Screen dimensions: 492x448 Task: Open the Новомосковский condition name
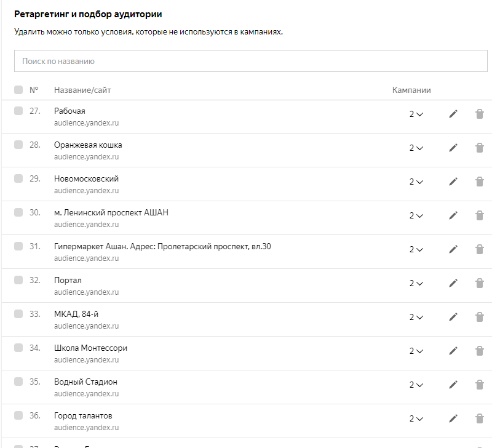tap(86, 178)
